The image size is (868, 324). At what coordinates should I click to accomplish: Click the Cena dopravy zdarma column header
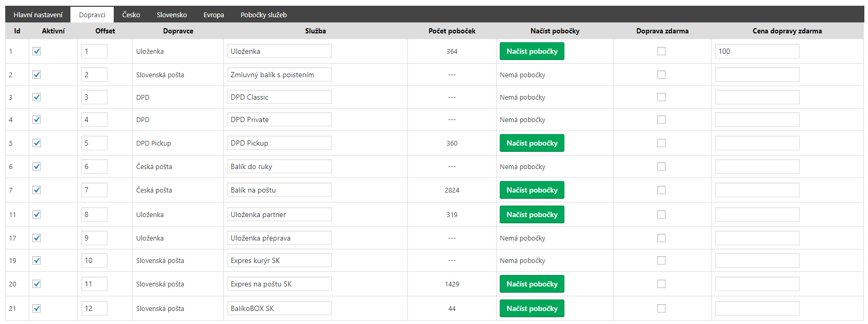pyautogui.click(x=787, y=31)
